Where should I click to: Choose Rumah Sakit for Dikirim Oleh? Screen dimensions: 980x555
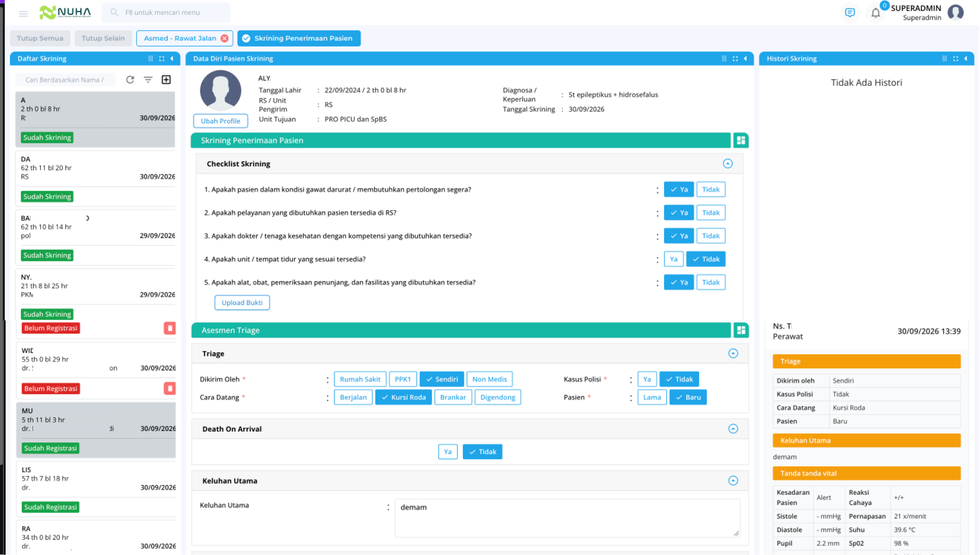(360, 379)
